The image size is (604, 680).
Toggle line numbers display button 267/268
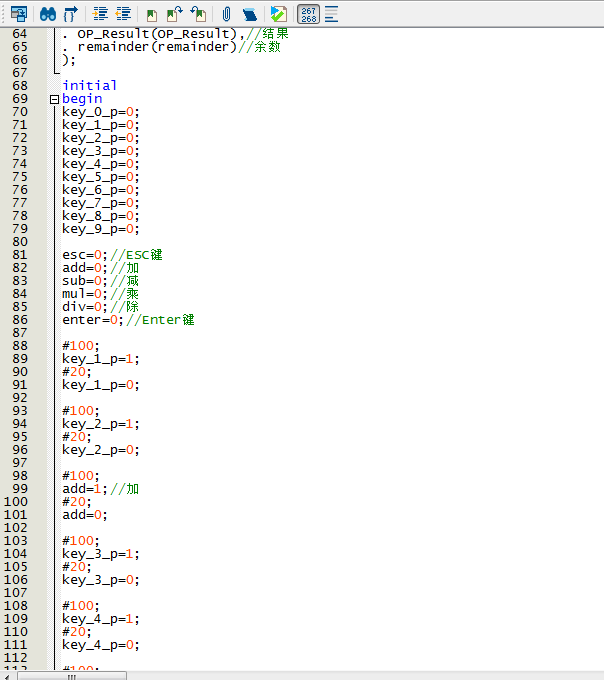click(309, 14)
